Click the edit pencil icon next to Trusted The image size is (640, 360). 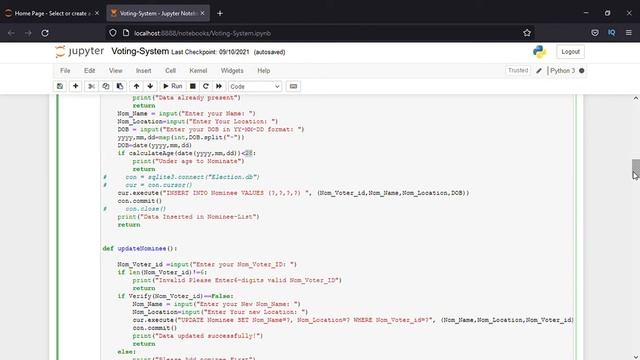pyautogui.click(x=539, y=71)
